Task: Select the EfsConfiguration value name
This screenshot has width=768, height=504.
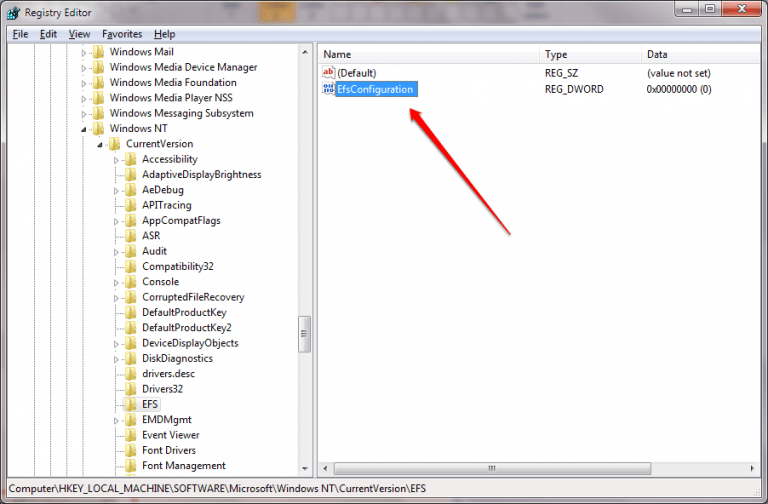Action: tap(375, 89)
